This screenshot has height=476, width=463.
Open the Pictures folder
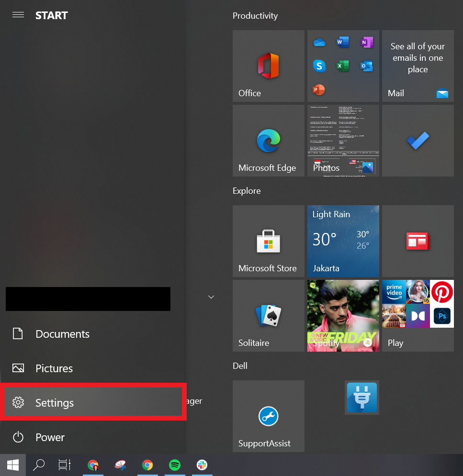93,368
